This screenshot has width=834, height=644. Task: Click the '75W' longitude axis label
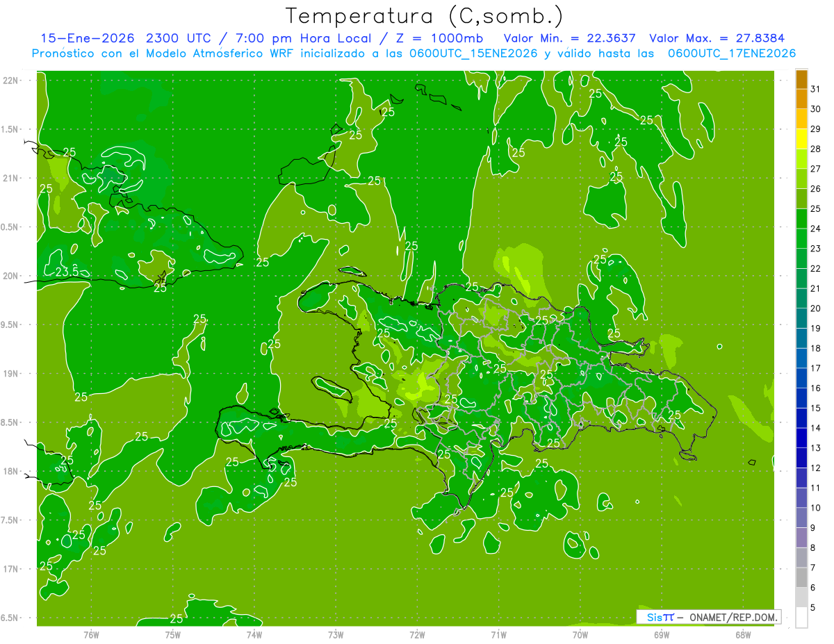pyautogui.click(x=173, y=634)
